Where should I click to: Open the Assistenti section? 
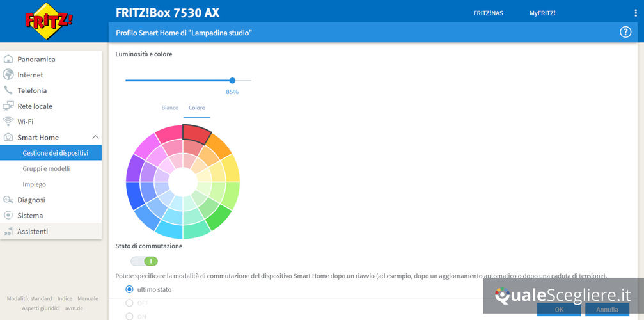(33, 231)
